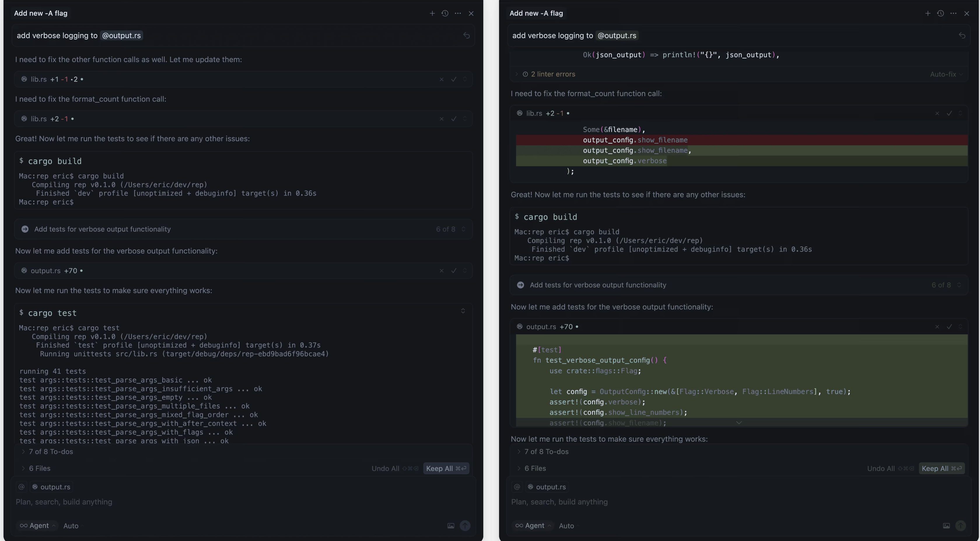This screenshot has height=541, width=980.
Task: Expand the lib.rs +1 -1 diff in left panel
Action: click(465, 80)
